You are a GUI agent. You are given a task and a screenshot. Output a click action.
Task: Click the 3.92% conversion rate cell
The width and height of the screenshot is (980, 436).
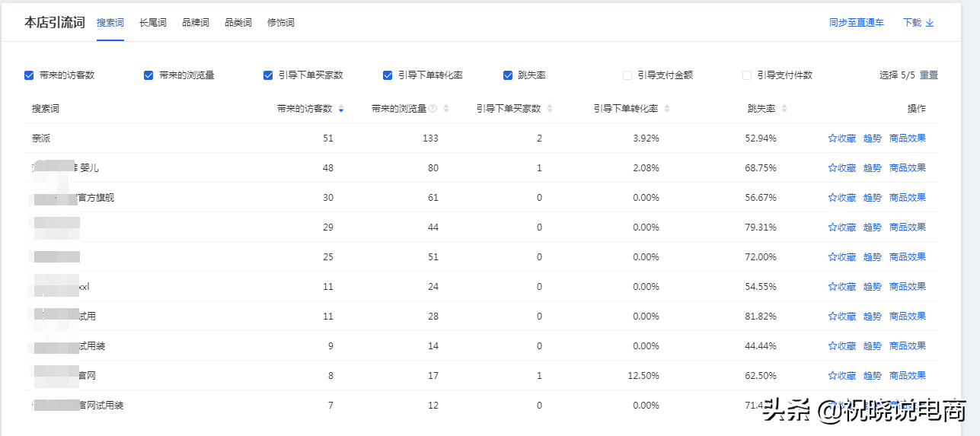pos(646,138)
